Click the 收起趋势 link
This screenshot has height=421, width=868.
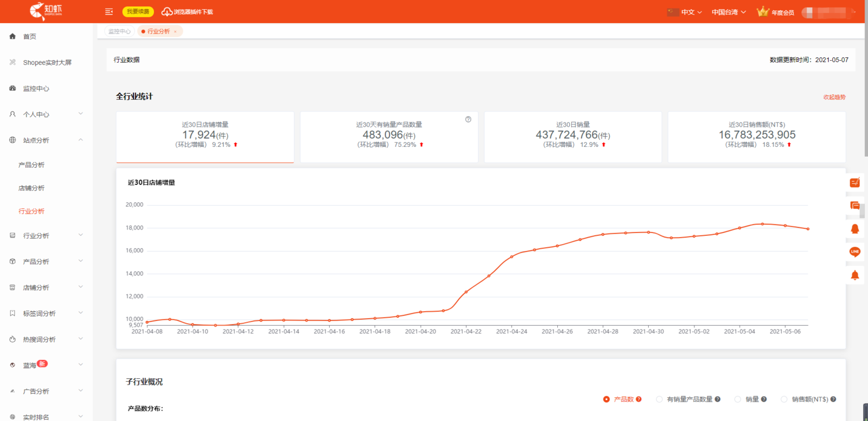(834, 97)
